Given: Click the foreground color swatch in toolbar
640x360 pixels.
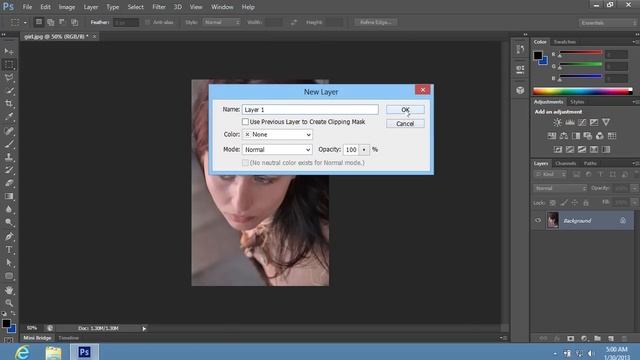Looking at the screenshot, I should pyautogui.click(x=6, y=324).
